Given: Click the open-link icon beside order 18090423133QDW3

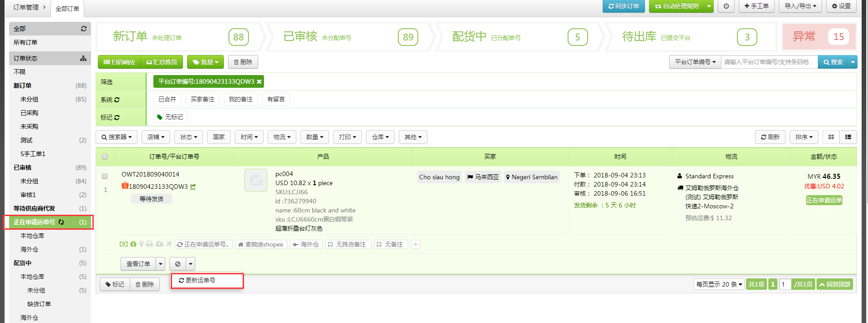Looking at the screenshot, I should (193, 187).
